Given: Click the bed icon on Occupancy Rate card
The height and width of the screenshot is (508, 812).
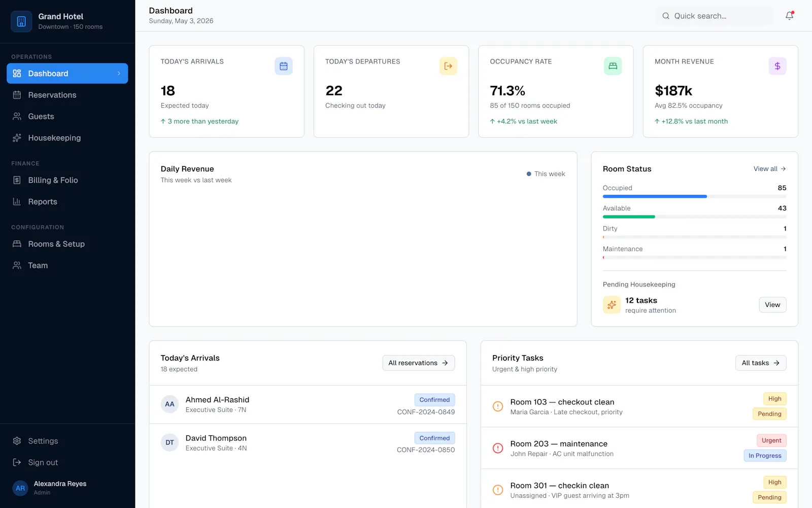Looking at the screenshot, I should click(x=613, y=66).
